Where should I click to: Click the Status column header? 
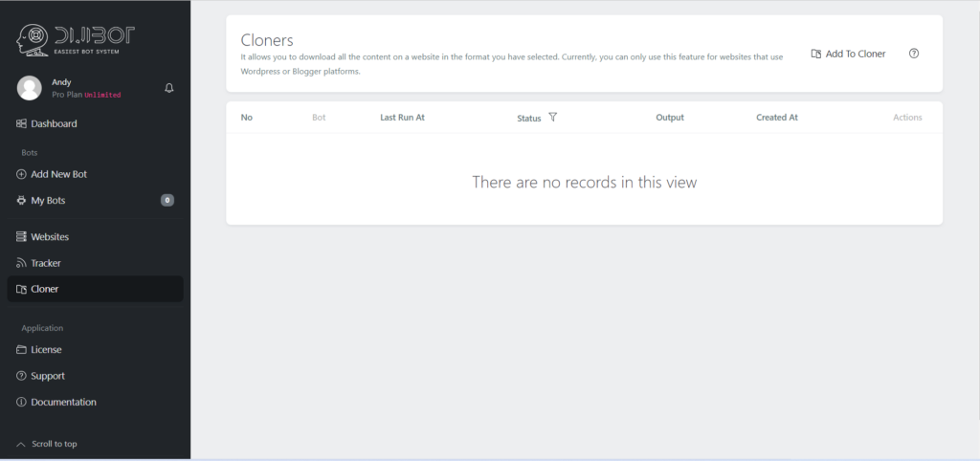528,118
